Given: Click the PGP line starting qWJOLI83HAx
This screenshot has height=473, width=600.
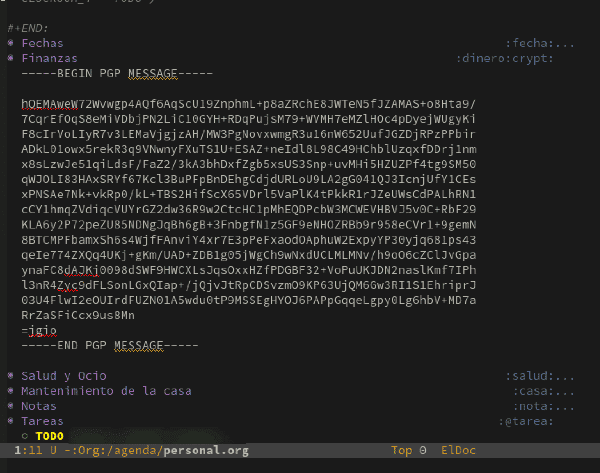Looking at the screenshot, I should (x=249, y=179).
